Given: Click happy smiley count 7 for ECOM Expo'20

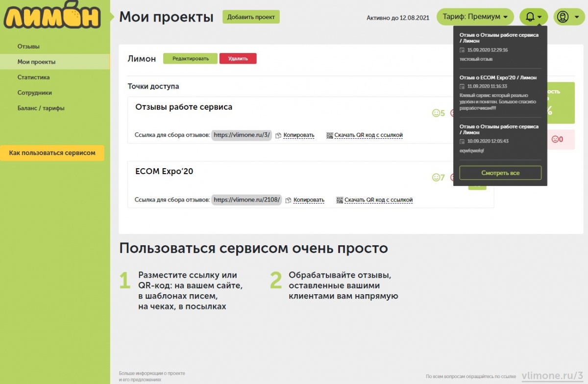Looking at the screenshot, I should pos(439,178).
